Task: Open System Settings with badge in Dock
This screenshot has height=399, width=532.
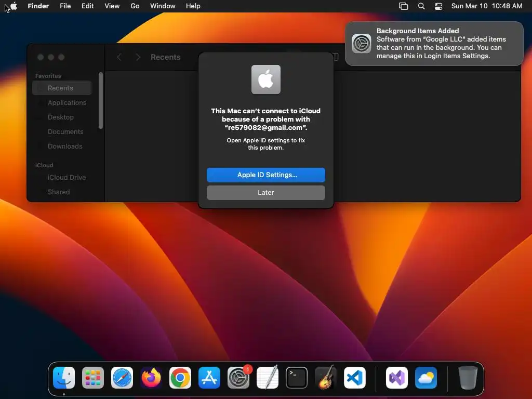Action: [238, 378]
